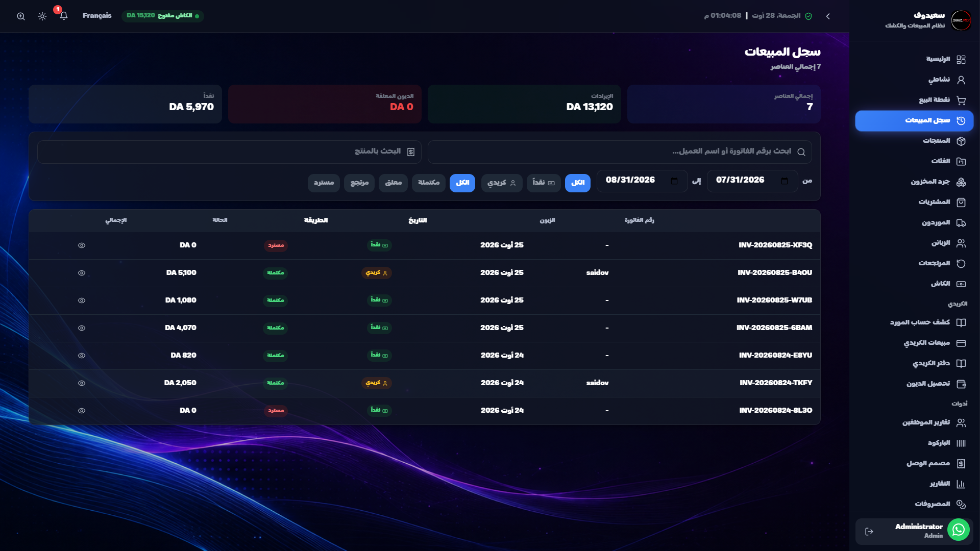The width and height of the screenshot is (980, 551).
Task: View details of invoice INV-20260825-B4OU
Action: click(82, 273)
